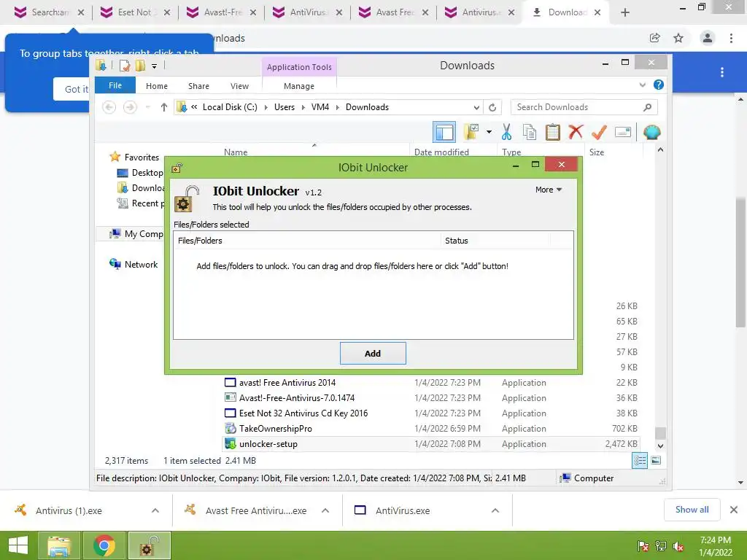Image resolution: width=747 pixels, height=560 pixels.
Task: Open the Manage tab under Application Tools
Action: (x=298, y=86)
